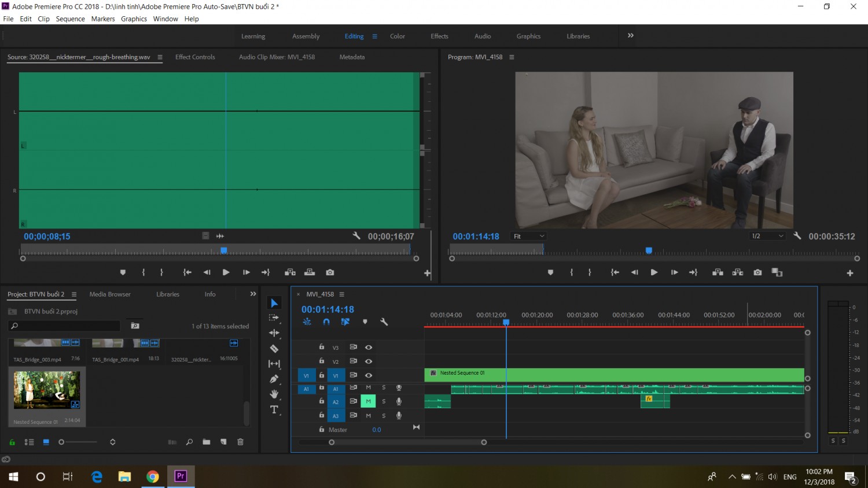Delete selected item with the trash icon
Image resolution: width=868 pixels, height=488 pixels.
pyautogui.click(x=240, y=442)
